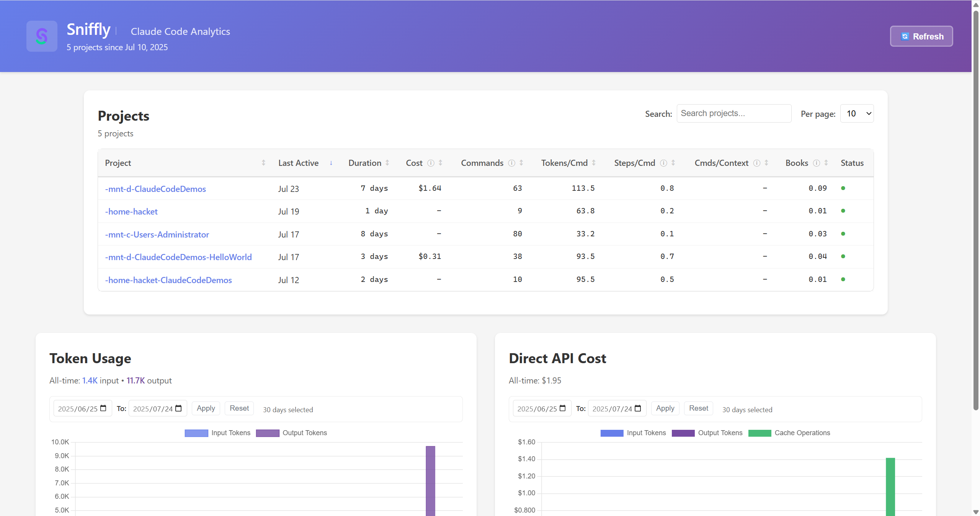This screenshot has width=980, height=516.
Task: Open Direct API Cost end date calendar icon
Action: point(637,408)
